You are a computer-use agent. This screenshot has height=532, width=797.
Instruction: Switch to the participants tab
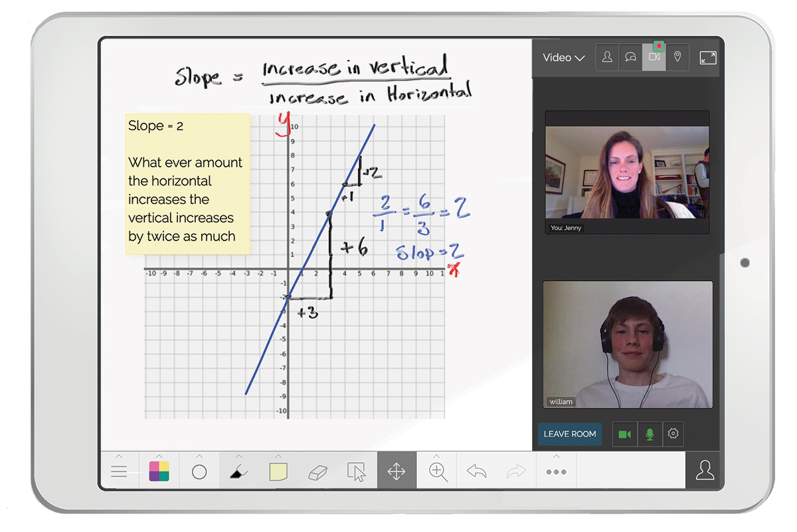tap(607, 58)
